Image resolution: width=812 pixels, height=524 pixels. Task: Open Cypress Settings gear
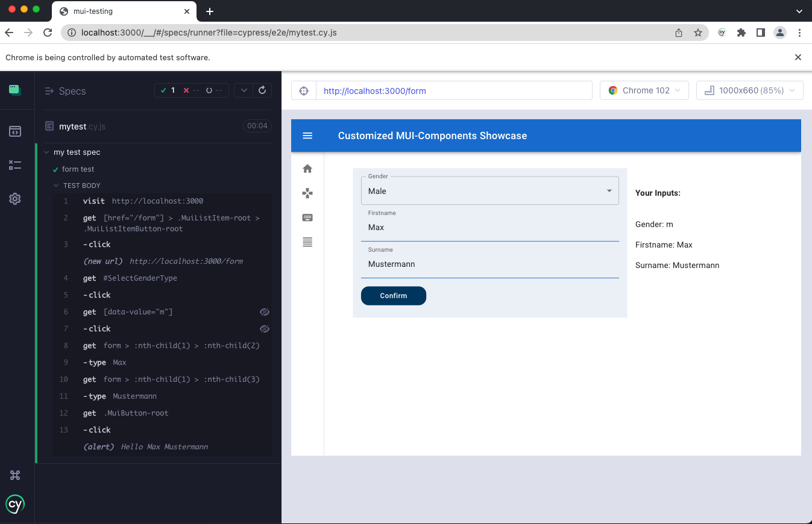(x=15, y=199)
